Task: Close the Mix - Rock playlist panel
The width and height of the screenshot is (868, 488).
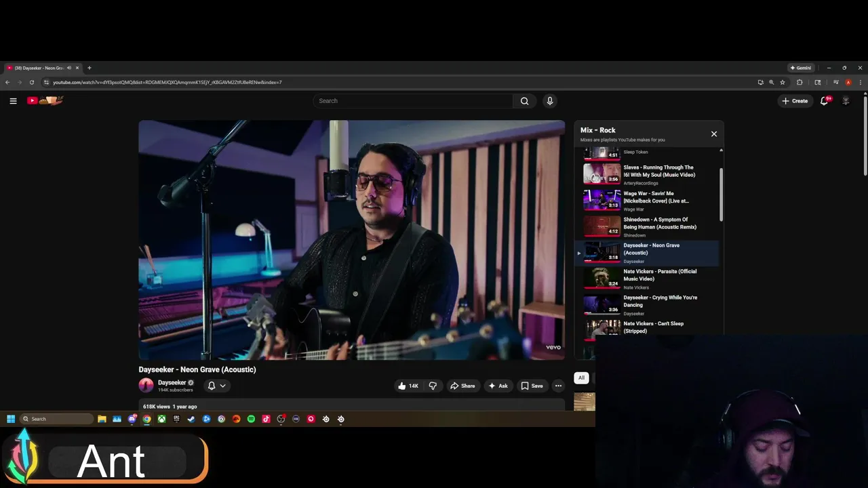Action: pyautogui.click(x=714, y=134)
